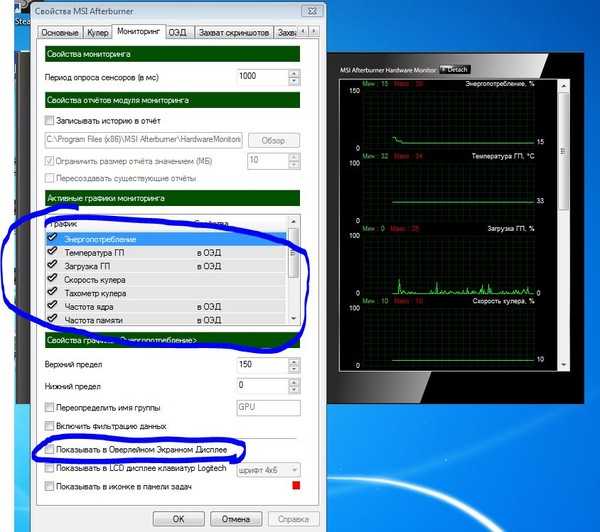600x532 pixels.
Task: Click the Скорость кулера, % graph in Hardware Monitor
Action: point(448,336)
